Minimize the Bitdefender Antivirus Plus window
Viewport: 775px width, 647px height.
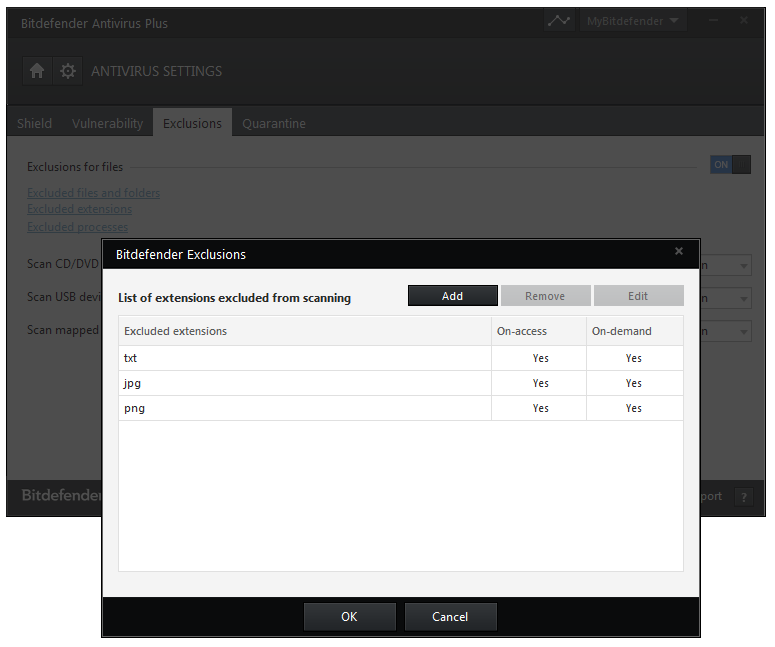click(713, 20)
